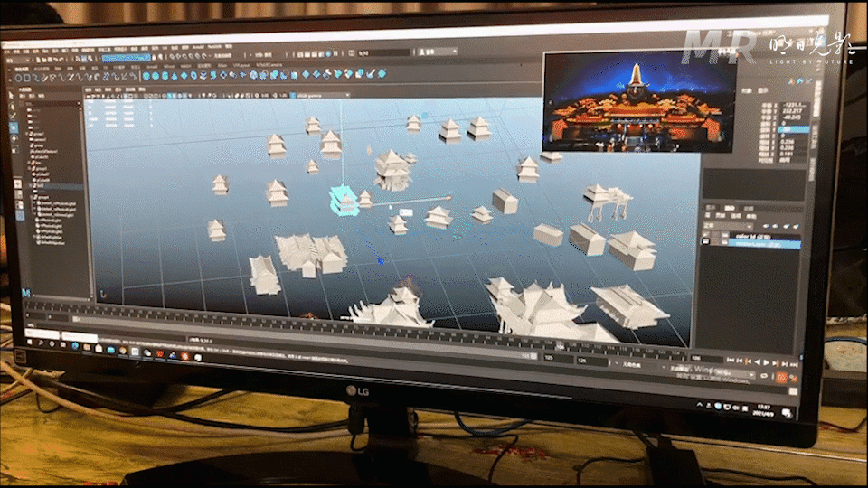Click the top toolbar search field
This screenshot has width=868, height=488.
point(383,52)
